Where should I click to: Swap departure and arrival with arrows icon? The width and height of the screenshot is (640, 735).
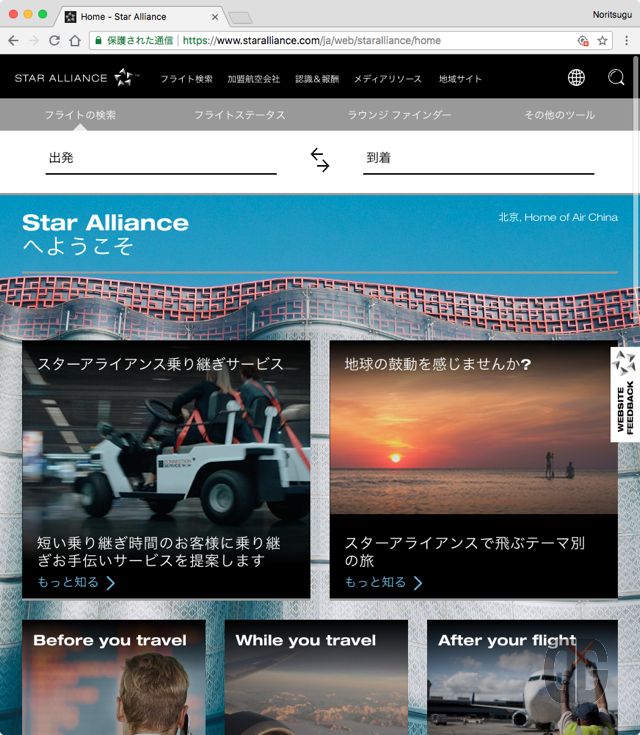click(x=320, y=160)
